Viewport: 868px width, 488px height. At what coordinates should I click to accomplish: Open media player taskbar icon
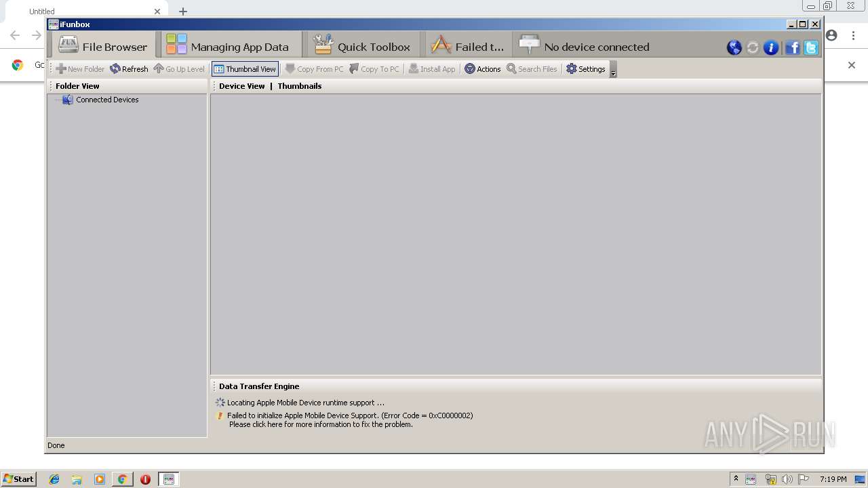pos(100,479)
